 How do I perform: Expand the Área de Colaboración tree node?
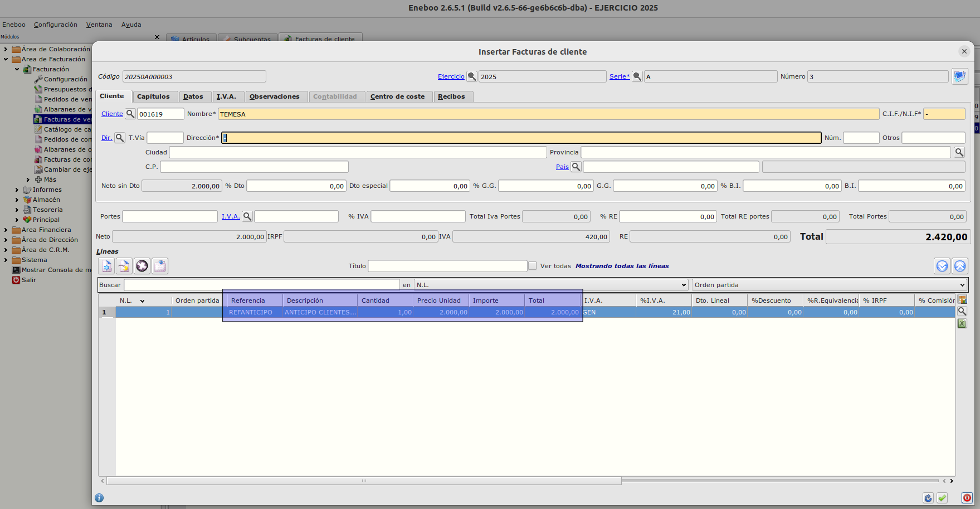(6, 49)
